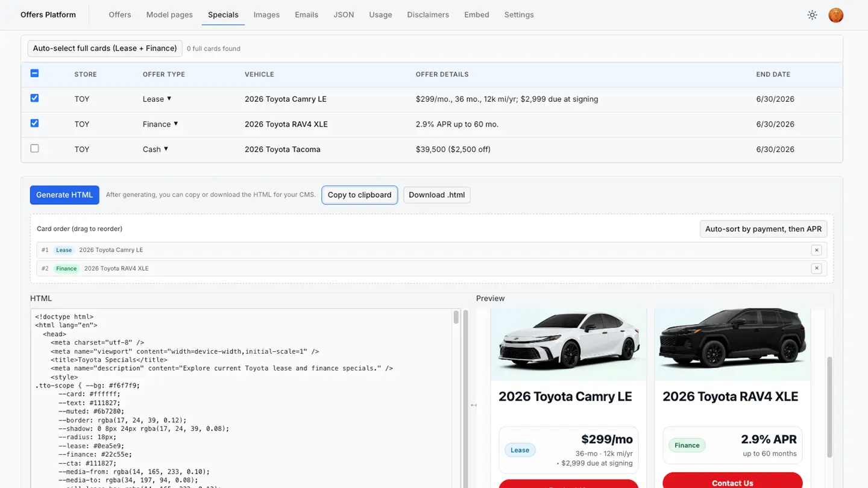The width and height of the screenshot is (868, 488).
Task: Click the VEHICLE column header
Action: click(259, 74)
